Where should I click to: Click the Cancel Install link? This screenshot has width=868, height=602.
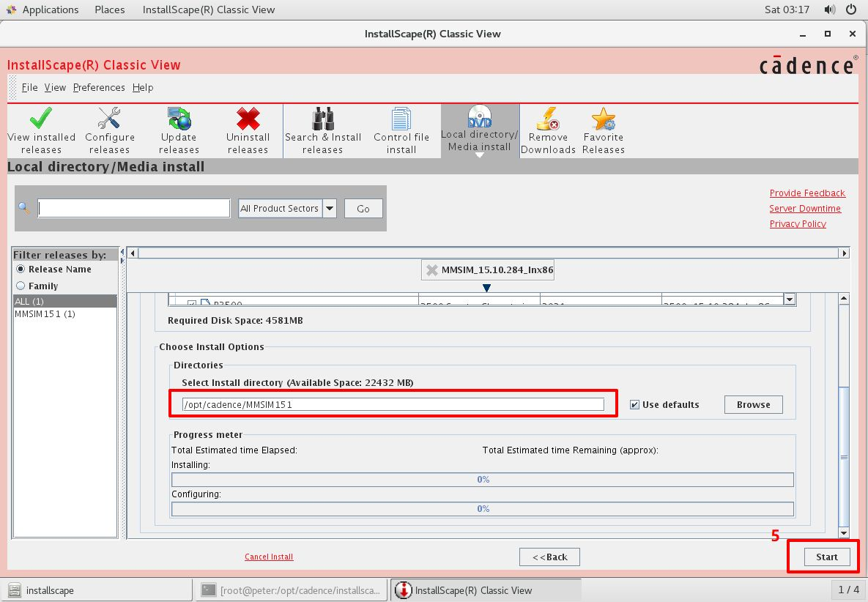point(269,557)
